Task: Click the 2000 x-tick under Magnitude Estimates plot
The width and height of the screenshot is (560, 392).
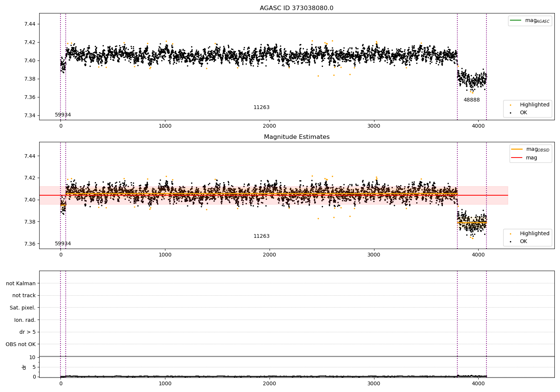Action: pos(269,255)
